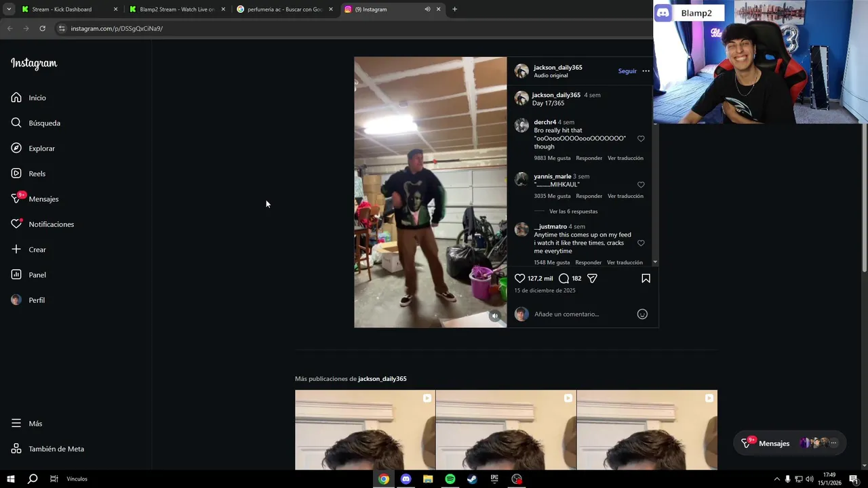The image size is (868, 488).
Task: Like yannis_marle's comment
Action: pos(641,185)
